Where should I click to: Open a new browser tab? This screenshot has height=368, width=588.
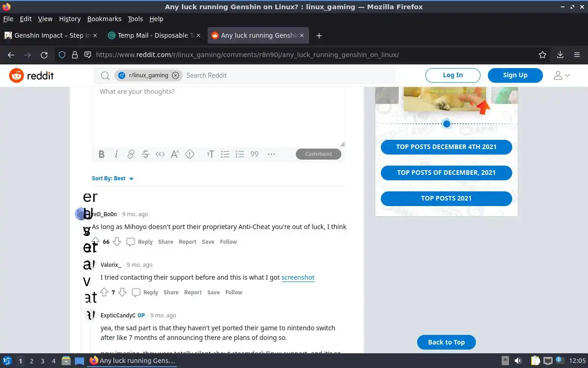point(319,35)
